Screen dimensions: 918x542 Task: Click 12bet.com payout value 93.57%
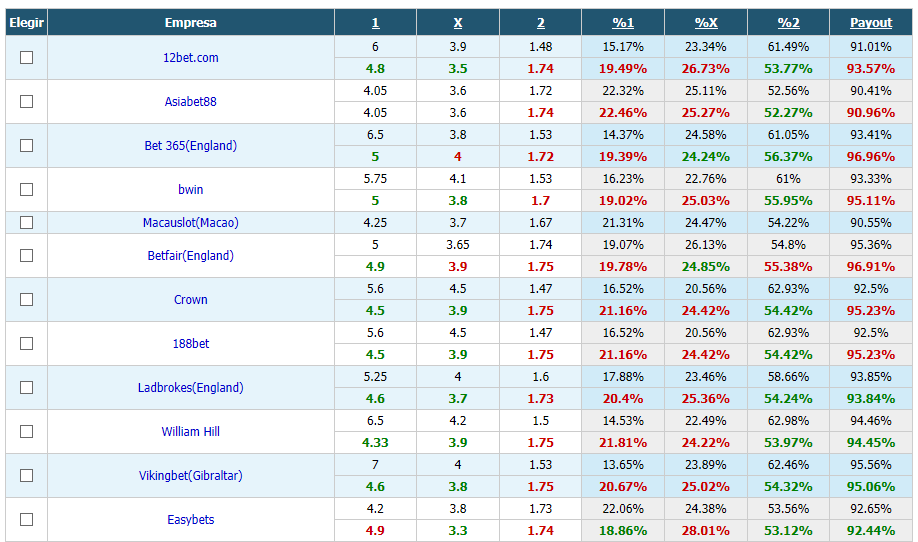click(x=871, y=68)
